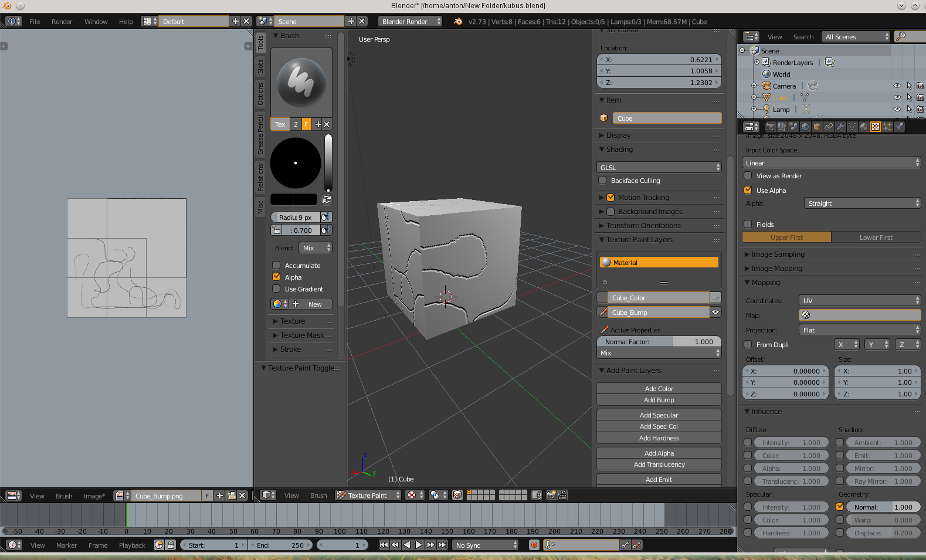Open image file for Cube_Bump.png

click(x=231, y=495)
